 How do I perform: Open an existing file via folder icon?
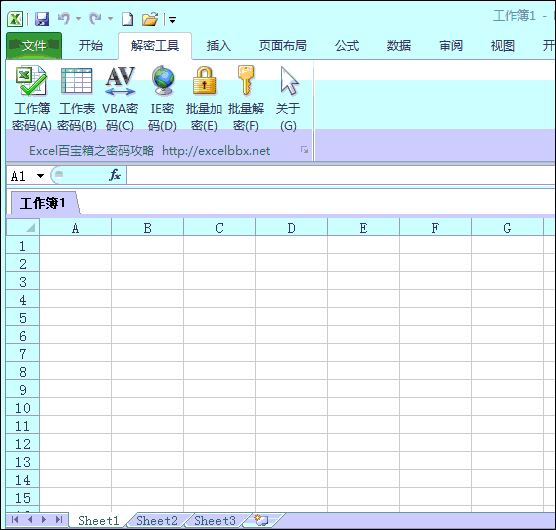pyautogui.click(x=150, y=19)
